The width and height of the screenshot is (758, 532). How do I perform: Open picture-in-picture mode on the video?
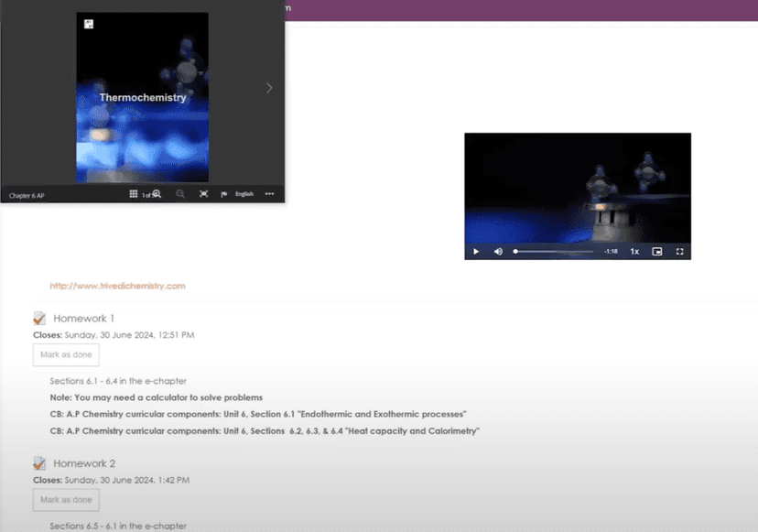tap(655, 251)
